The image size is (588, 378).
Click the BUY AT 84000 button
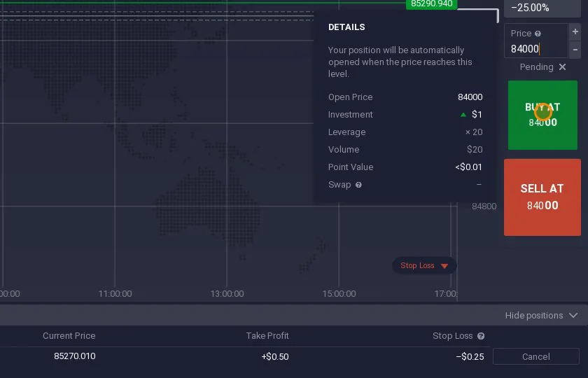[542, 115]
